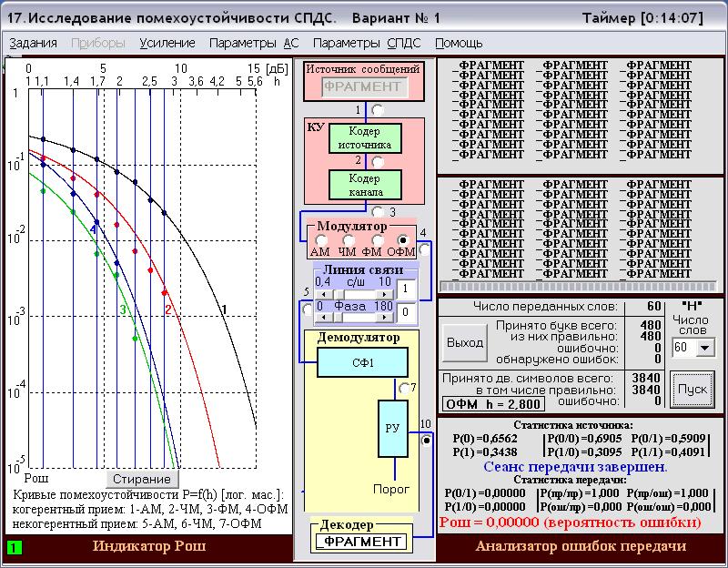Click the Декодер output field _ФРАГМЕНТ

coord(361,542)
